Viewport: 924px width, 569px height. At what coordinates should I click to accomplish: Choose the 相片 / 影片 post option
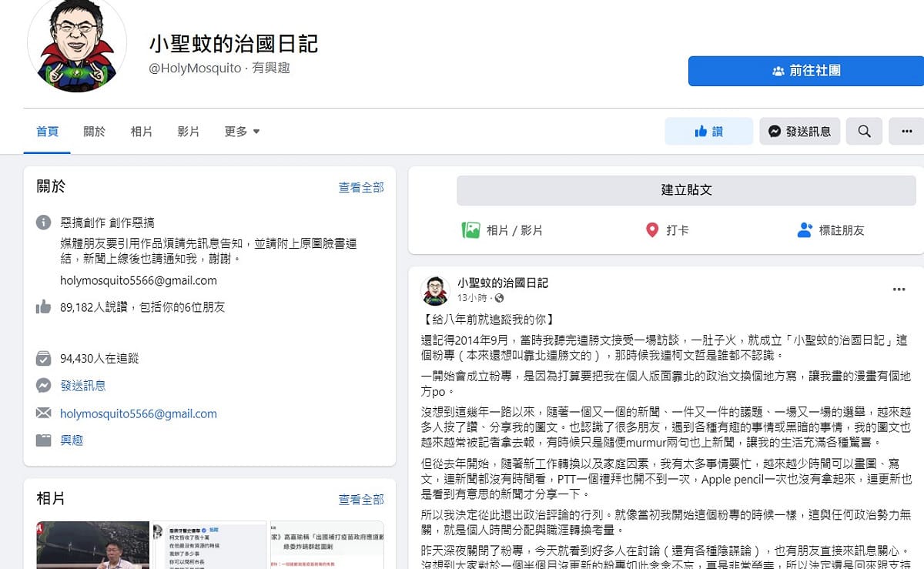point(502,230)
